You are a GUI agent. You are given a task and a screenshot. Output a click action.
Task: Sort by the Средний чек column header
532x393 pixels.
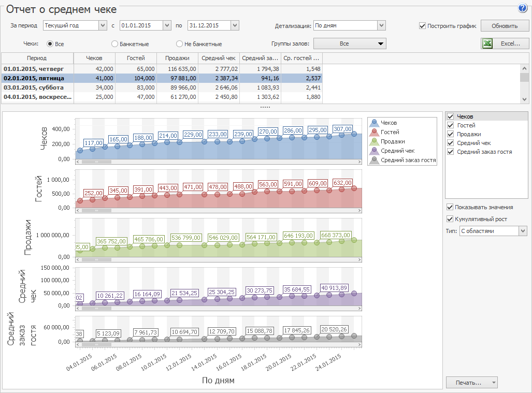[219, 59]
